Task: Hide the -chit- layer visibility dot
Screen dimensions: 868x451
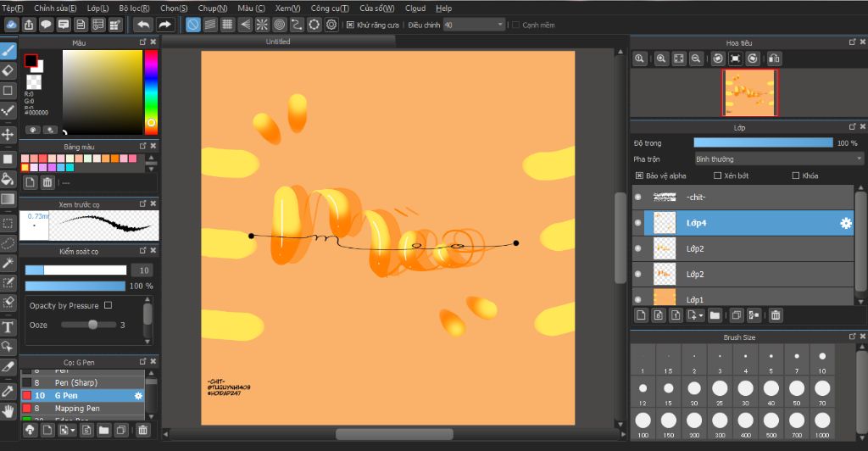Action: coord(637,197)
